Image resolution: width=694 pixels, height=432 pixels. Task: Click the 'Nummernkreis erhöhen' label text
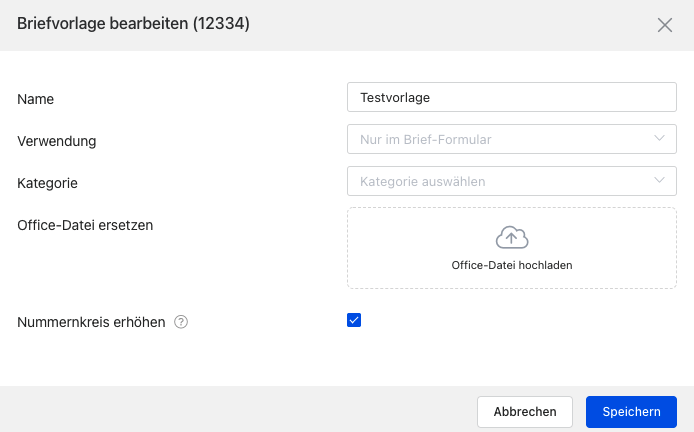tap(91, 323)
